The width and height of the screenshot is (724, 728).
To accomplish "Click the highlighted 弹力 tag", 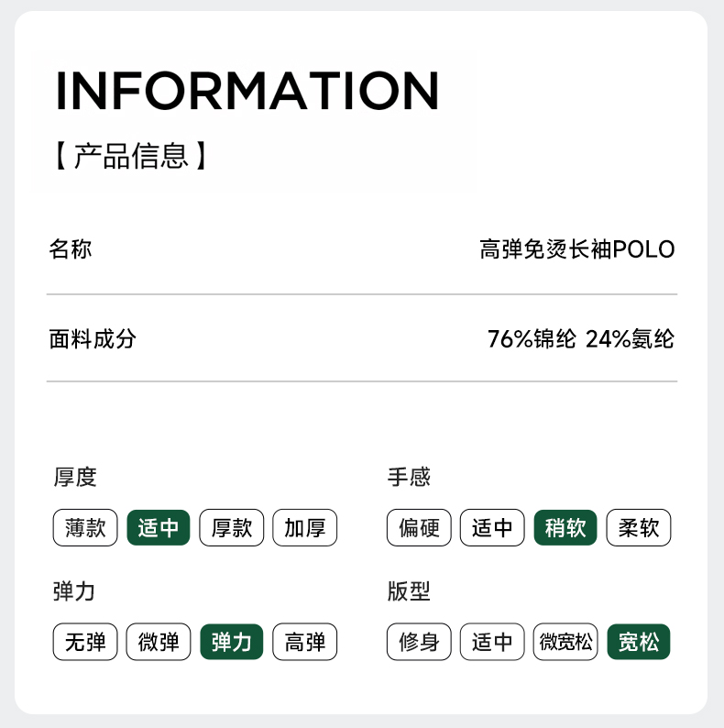I will click(232, 643).
